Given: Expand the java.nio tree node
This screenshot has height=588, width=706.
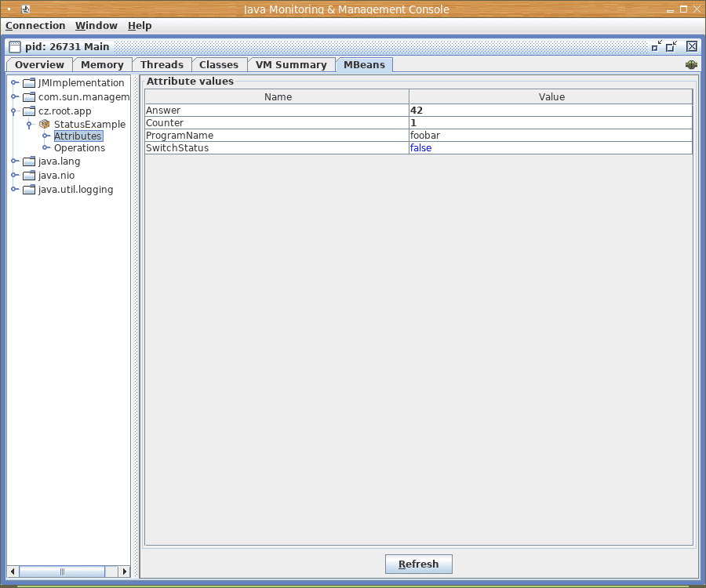Looking at the screenshot, I should (15, 175).
